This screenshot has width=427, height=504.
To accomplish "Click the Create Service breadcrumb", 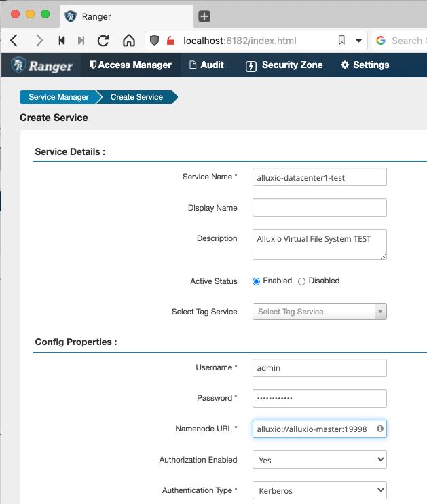I will click(136, 97).
